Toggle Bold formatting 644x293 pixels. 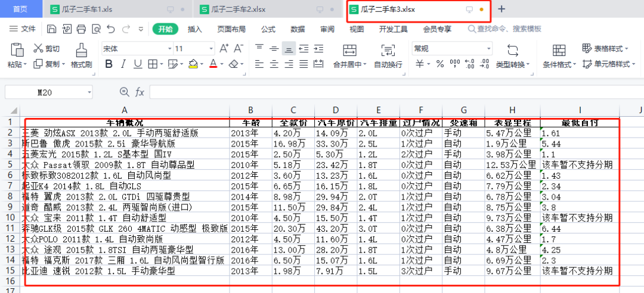click(x=109, y=64)
